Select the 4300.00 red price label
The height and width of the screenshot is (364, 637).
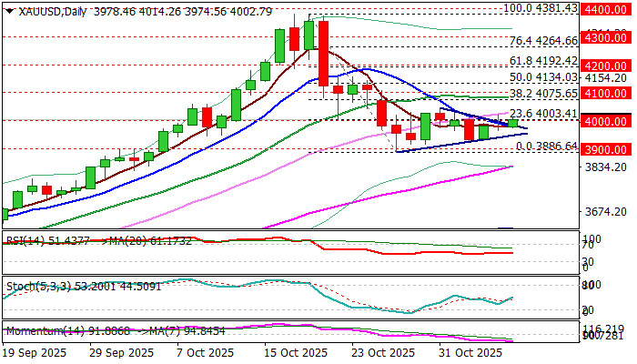pos(606,38)
